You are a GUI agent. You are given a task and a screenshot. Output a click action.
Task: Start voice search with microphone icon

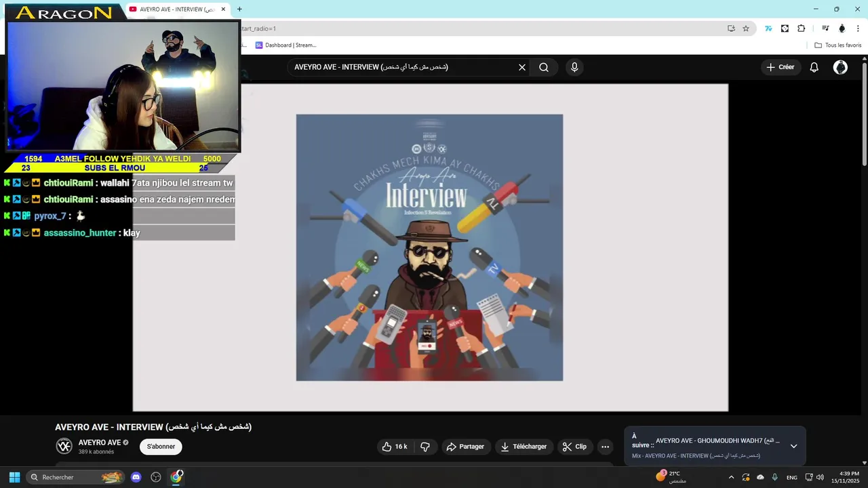[x=574, y=67]
